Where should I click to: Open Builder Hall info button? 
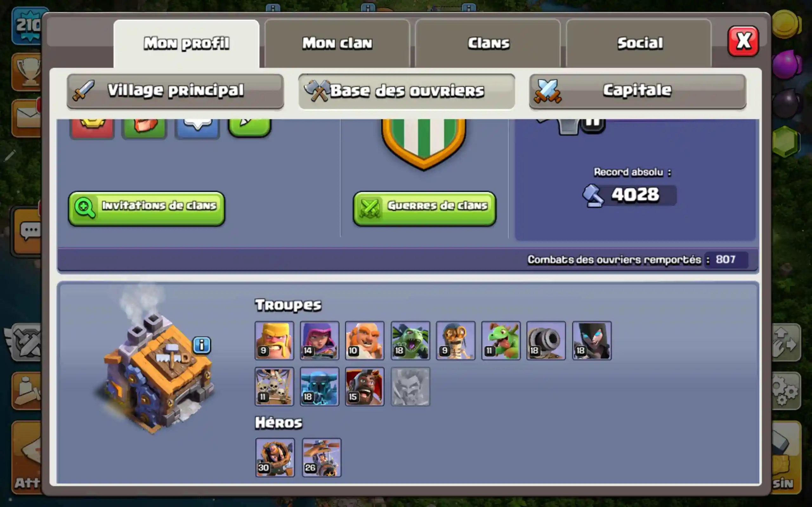(202, 345)
